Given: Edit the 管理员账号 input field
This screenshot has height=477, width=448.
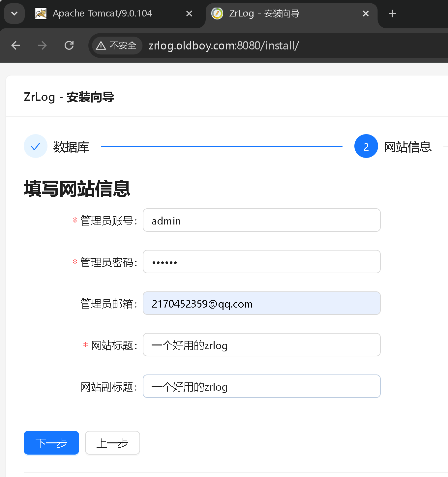Looking at the screenshot, I should pos(262,220).
